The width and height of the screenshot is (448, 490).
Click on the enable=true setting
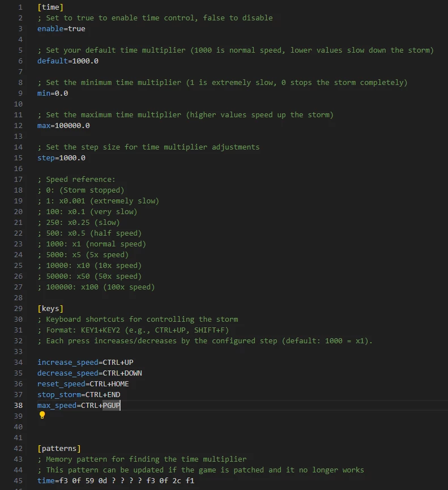pos(61,28)
